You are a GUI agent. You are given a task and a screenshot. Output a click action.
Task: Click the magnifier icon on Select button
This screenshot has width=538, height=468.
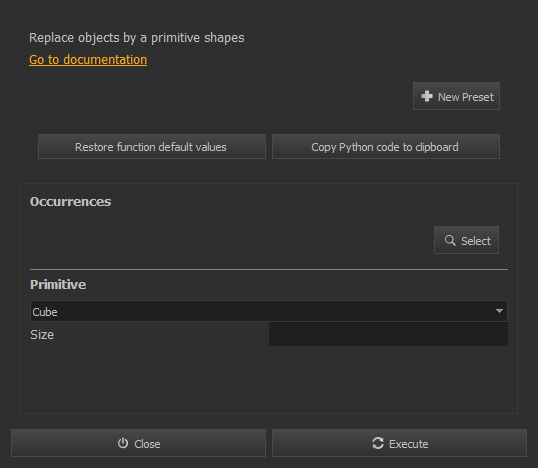pyautogui.click(x=450, y=240)
